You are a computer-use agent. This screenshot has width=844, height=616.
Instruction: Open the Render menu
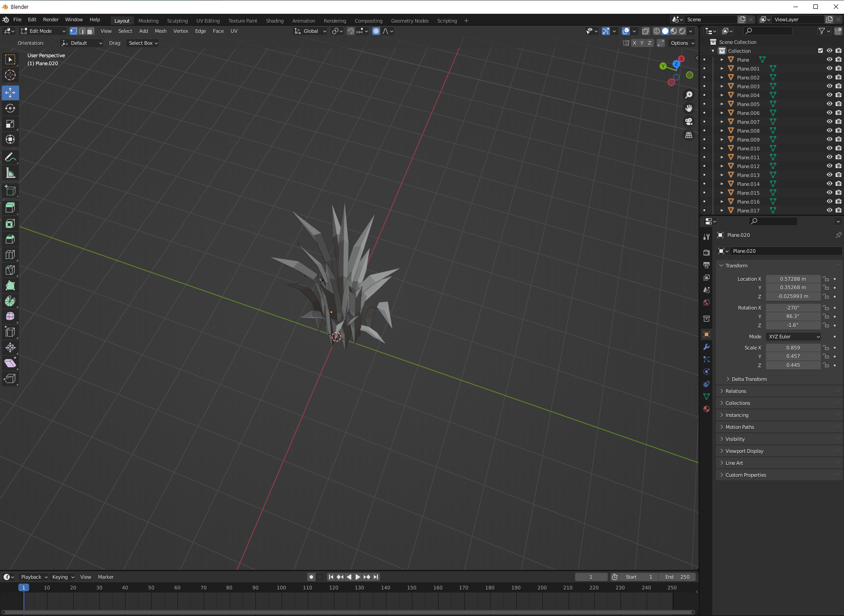pyautogui.click(x=51, y=20)
